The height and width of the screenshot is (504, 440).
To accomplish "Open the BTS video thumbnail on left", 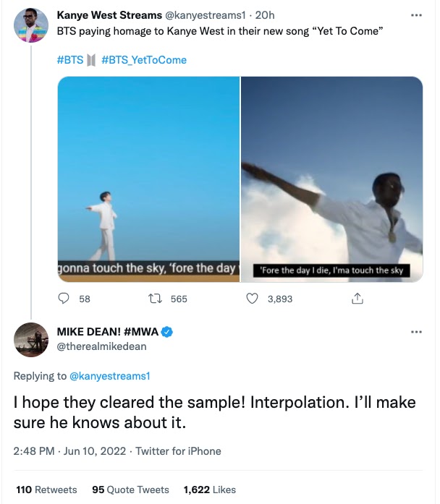I will 148,179.
